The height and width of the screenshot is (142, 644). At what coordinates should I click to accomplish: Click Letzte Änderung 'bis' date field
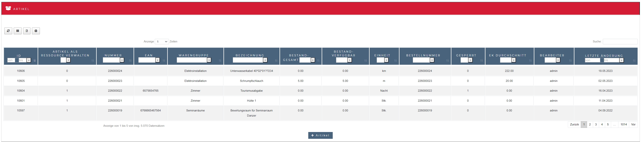coord(611,60)
